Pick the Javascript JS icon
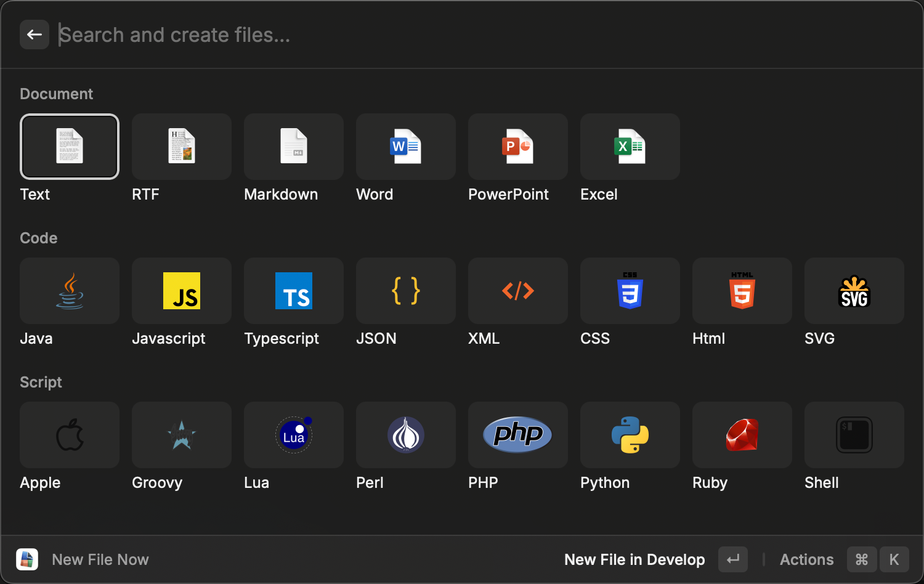924x584 pixels. click(182, 291)
